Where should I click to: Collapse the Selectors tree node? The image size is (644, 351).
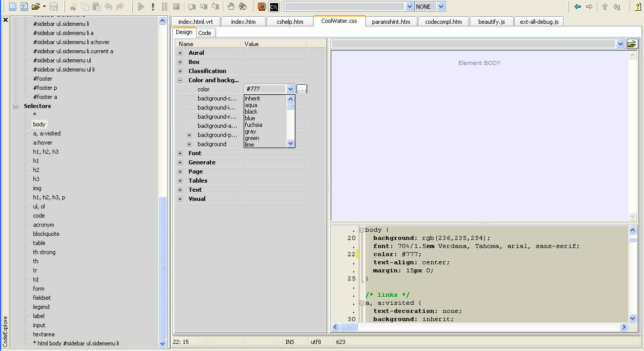tap(15, 106)
